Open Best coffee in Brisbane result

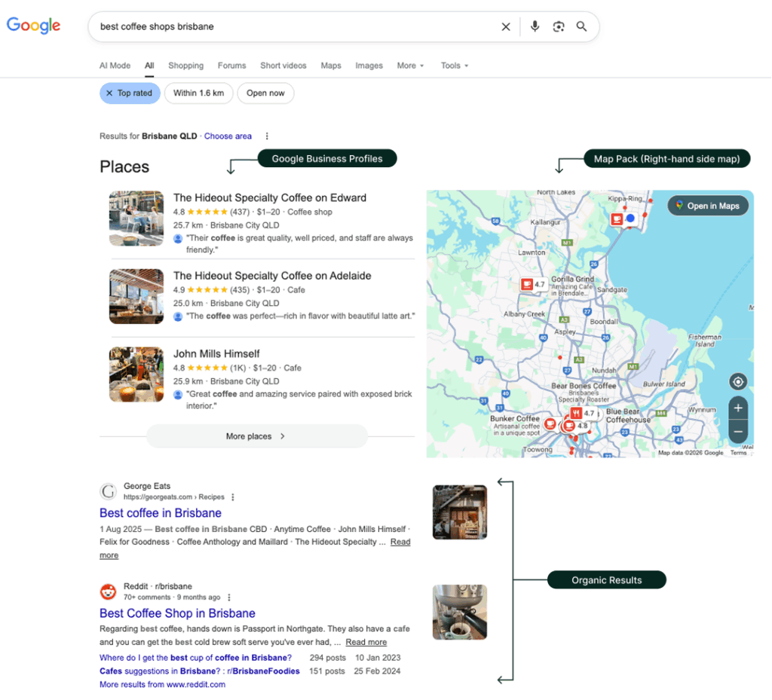coord(161,513)
